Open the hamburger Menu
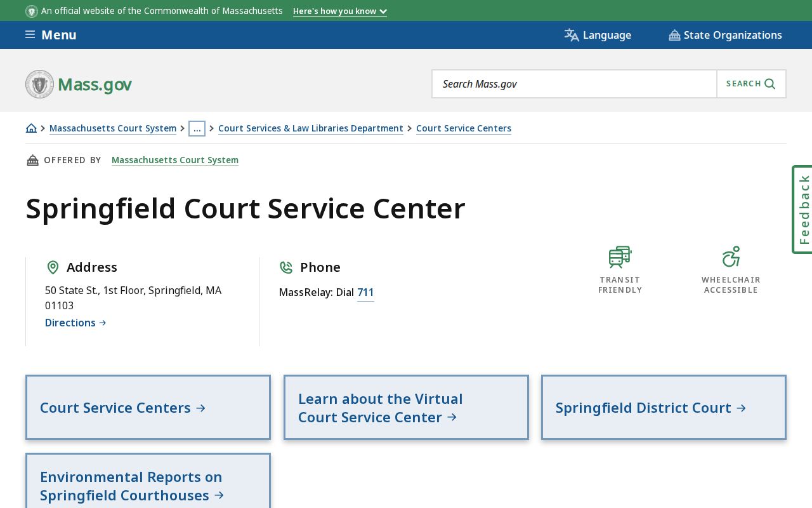Viewport: 812px width, 508px height. tap(51, 35)
